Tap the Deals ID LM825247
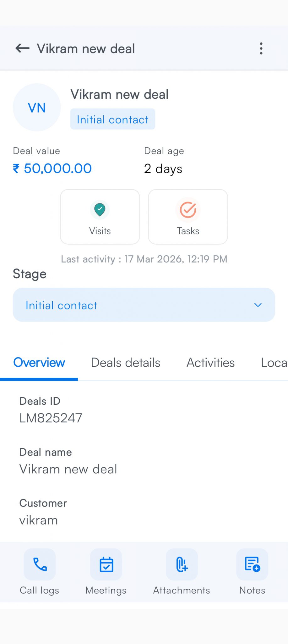 coord(51,418)
